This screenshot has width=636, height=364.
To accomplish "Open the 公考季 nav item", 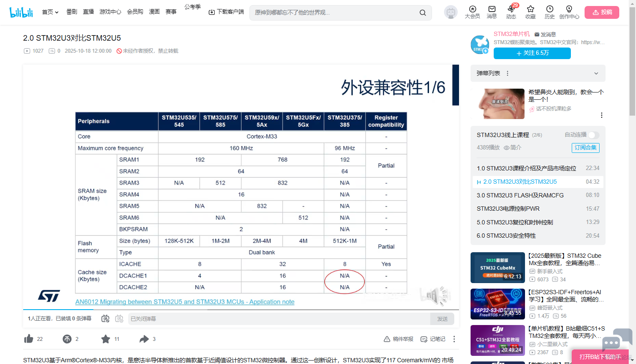I will click(x=192, y=7).
